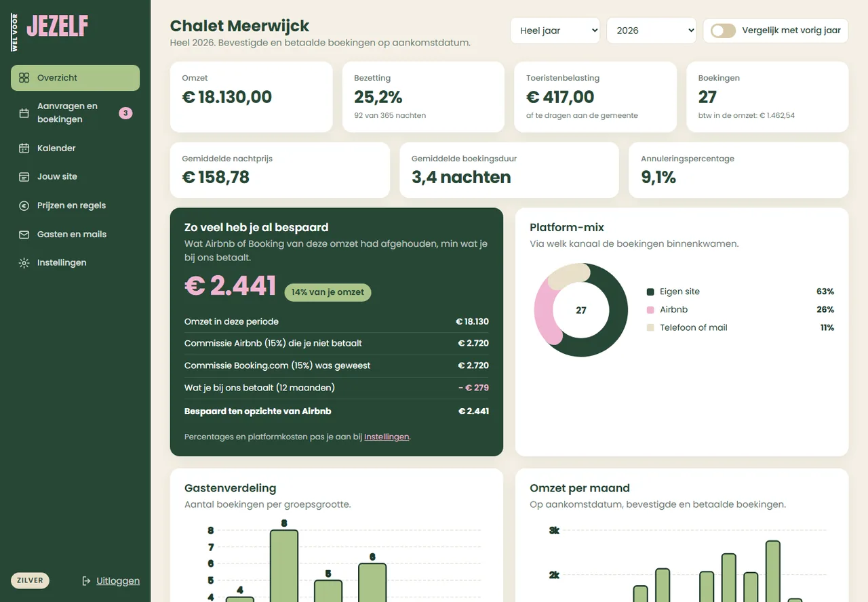868x602 pixels.
Task: Click the calendar icon beside Aanvragen en boekingen
Action: (24, 113)
